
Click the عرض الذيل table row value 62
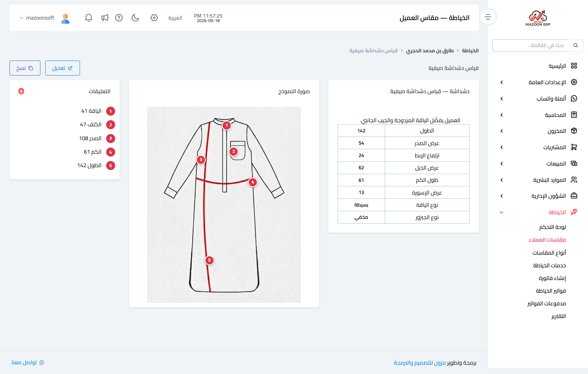tap(361, 168)
